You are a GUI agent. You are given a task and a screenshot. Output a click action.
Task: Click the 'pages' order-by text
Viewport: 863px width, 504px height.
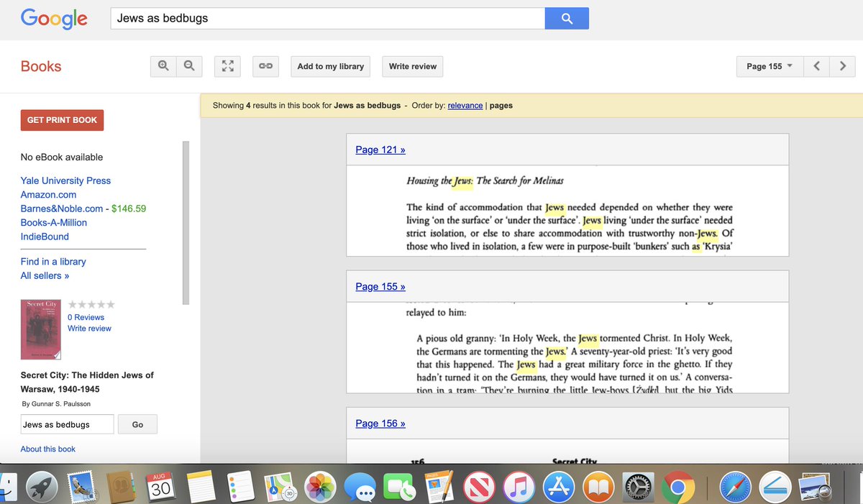[501, 105]
